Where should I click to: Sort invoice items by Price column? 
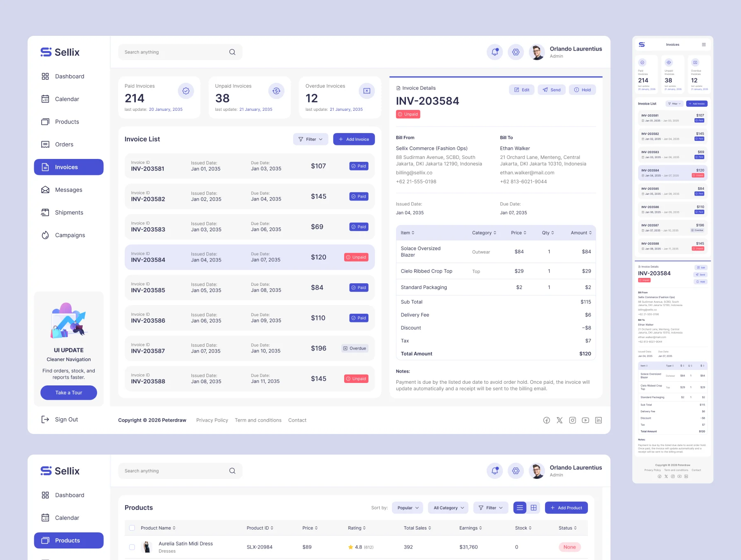tap(519, 233)
